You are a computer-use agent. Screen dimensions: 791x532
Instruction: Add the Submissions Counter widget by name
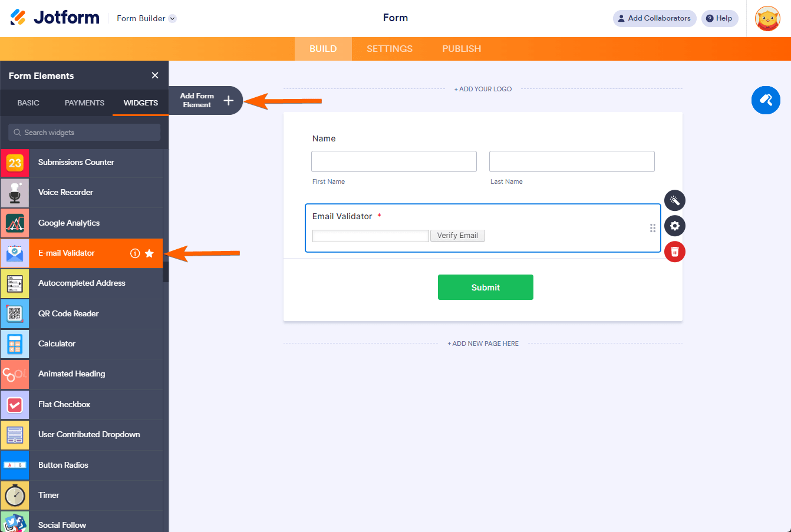tap(76, 162)
